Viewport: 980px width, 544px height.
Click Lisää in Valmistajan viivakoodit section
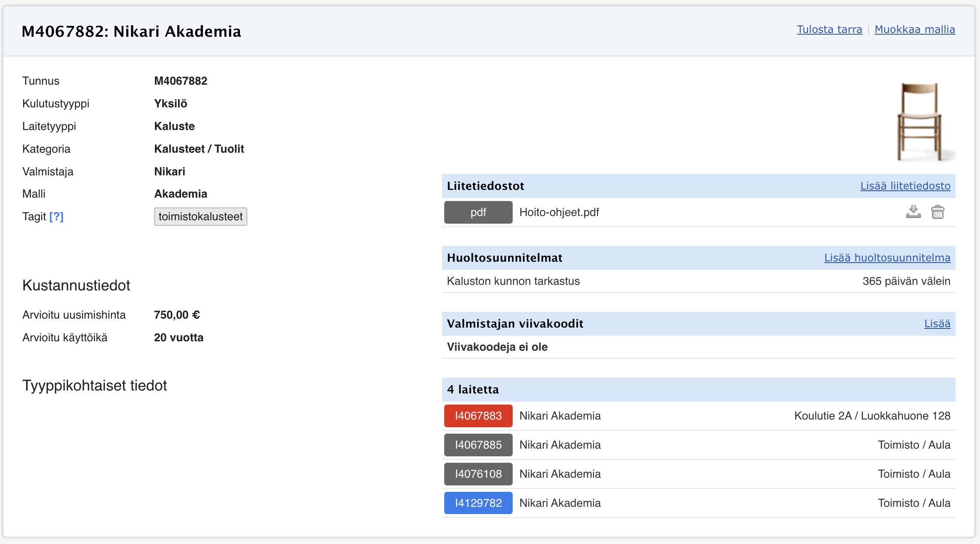pyautogui.click(x=937, y=324)
